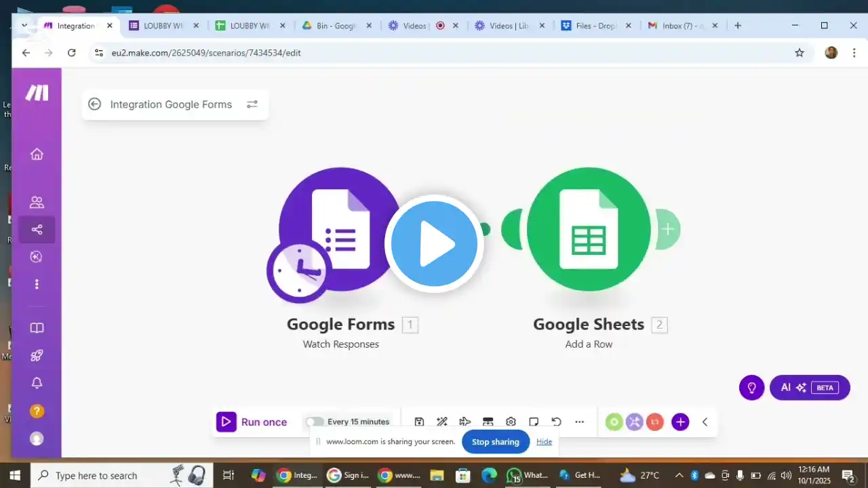Open the Notifications bell icon

click(37, 383)
